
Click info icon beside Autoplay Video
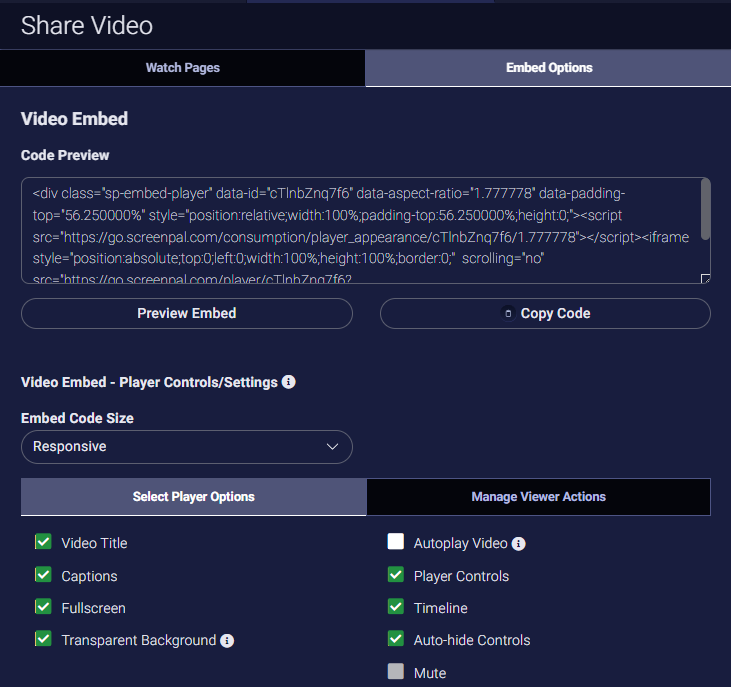[x=519, y=544]
